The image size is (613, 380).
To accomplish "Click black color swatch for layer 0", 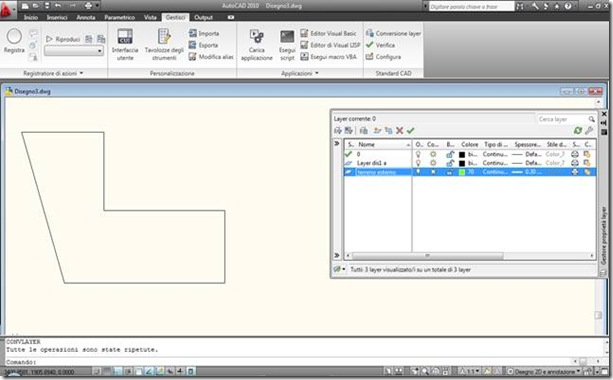I will [462, 154].
